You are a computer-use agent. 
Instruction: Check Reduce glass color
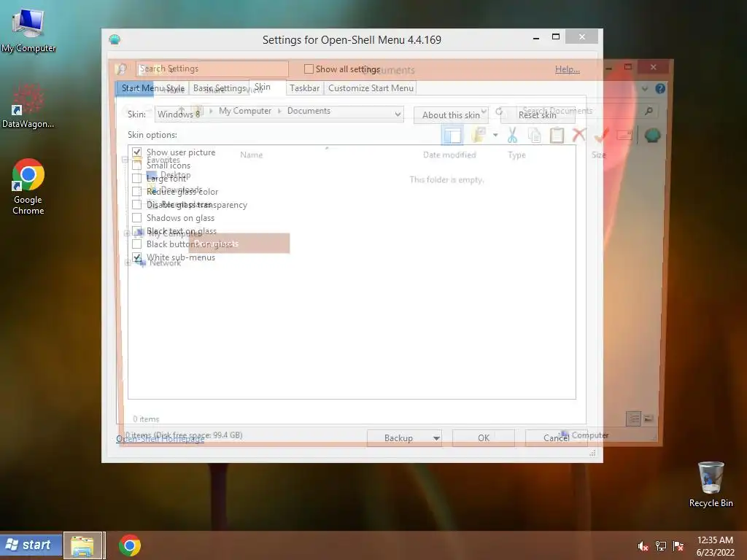[136, 192]
